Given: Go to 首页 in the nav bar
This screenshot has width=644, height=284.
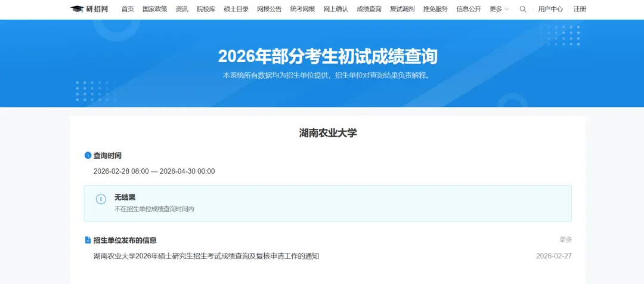Looking at the screenshot, I should pyautogui.click(x=128, y=9).
